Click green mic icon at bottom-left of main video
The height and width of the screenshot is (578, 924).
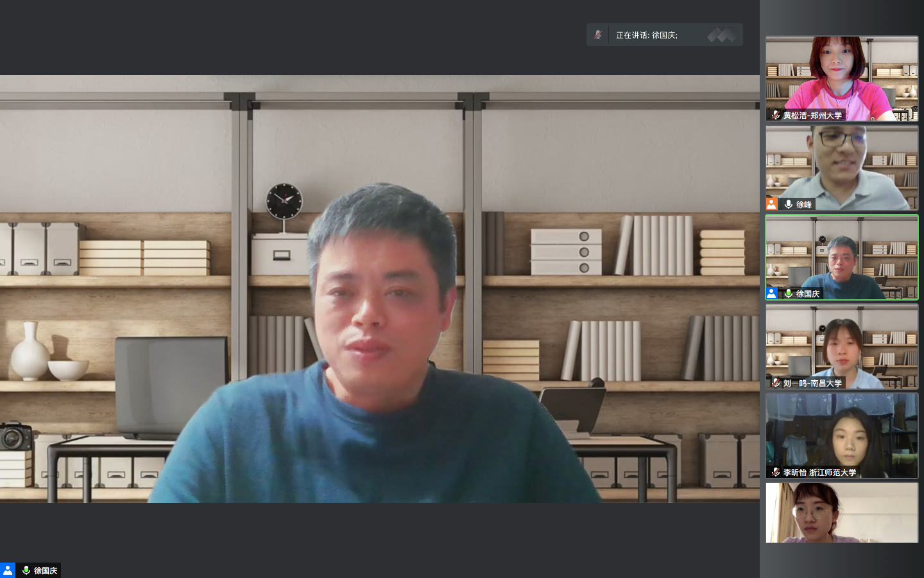click(x=26, y=570)
